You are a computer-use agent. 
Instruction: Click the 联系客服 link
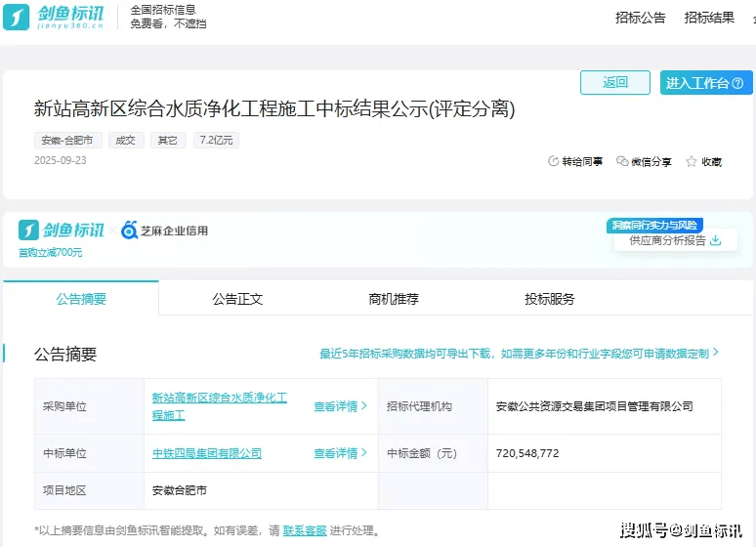[305, 530]
